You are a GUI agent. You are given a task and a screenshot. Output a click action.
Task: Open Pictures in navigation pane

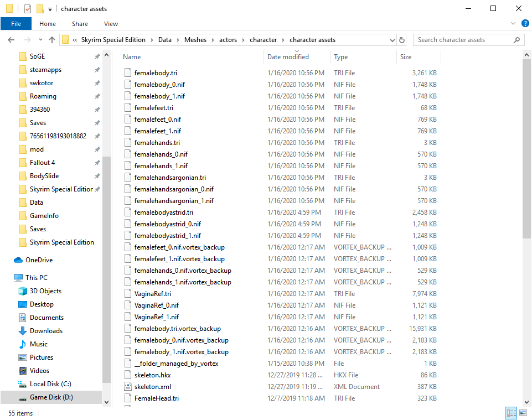click(42, 357)
